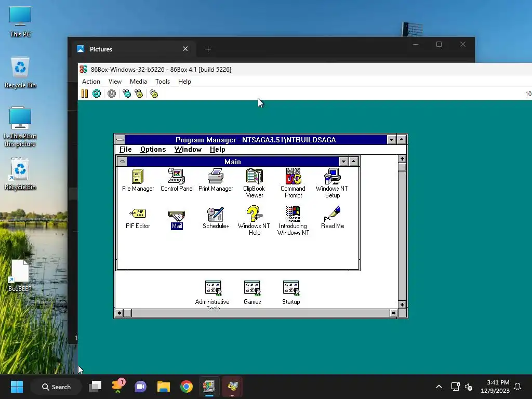532x399 pixels.
Task: Add a new tab in Pictures window
Action: [x=208, y=49]
